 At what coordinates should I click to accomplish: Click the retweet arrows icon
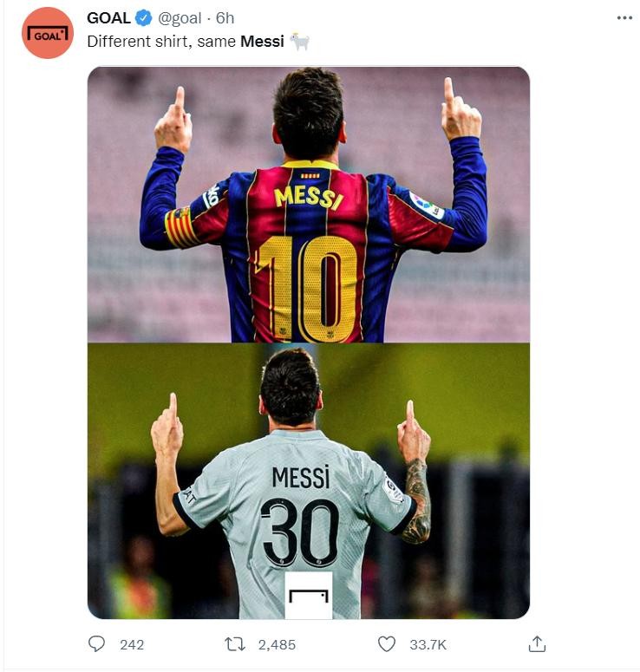click(234, 644)
